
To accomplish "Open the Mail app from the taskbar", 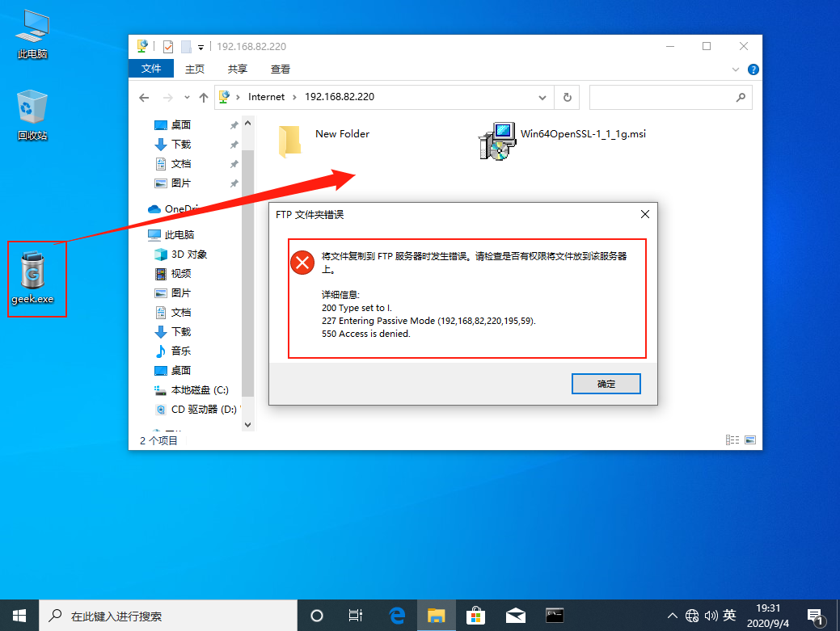I will click(515, 616).
